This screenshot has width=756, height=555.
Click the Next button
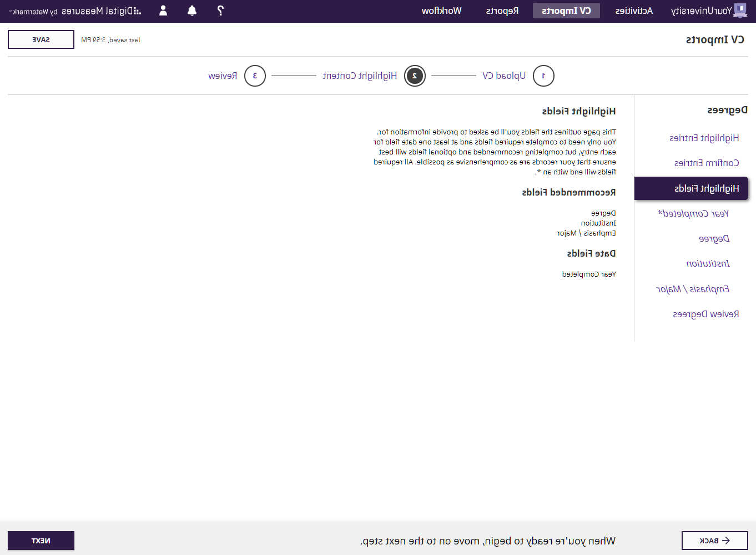click(41, 541)
